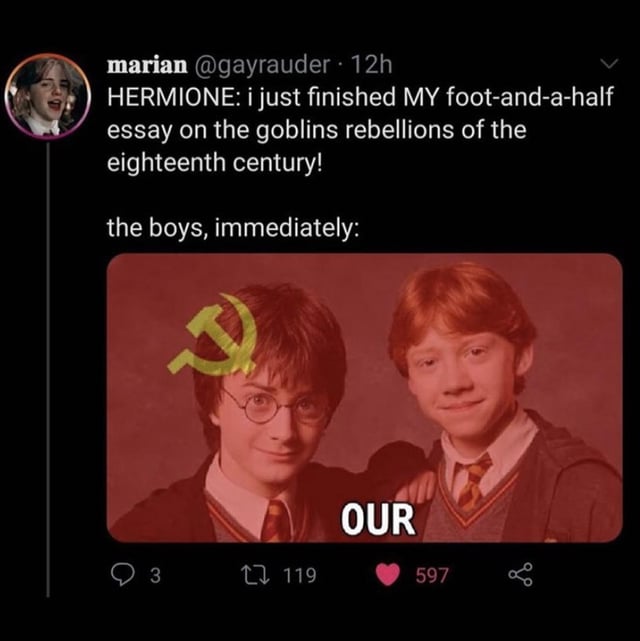
Task: Click the vertical thread line below avatar
Action: (48, 368)
